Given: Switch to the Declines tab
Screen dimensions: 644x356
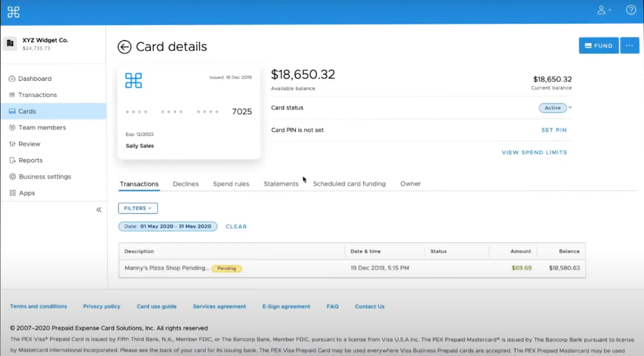Looking at the screenshot, I should coord(185,184).
